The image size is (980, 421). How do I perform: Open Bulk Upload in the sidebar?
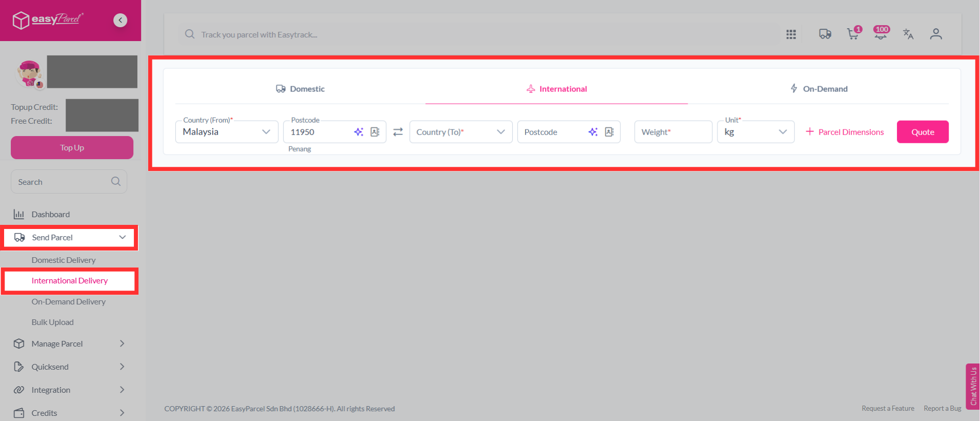click(x=53, y=322)
